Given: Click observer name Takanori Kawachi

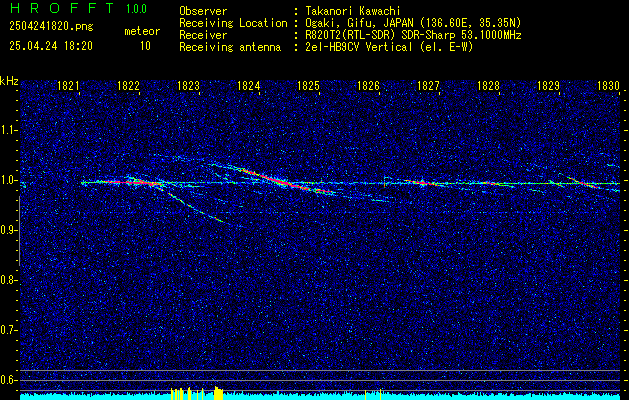Looking at the screenshot, I should 353,11.
